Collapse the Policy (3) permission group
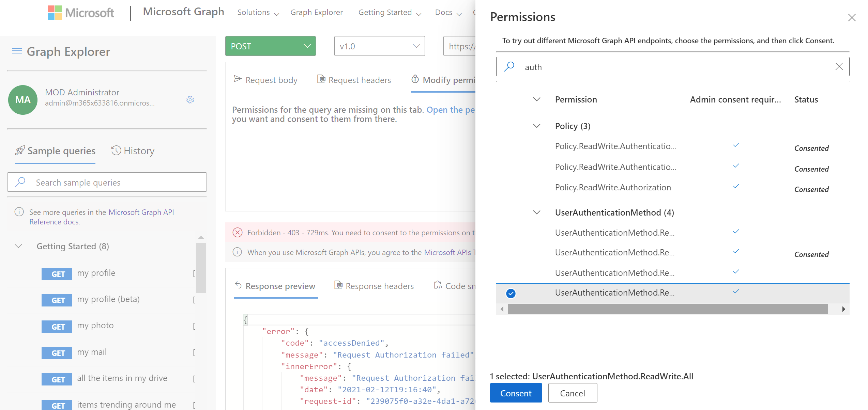This screenshot has width=868, height=410. click(537, 126)
